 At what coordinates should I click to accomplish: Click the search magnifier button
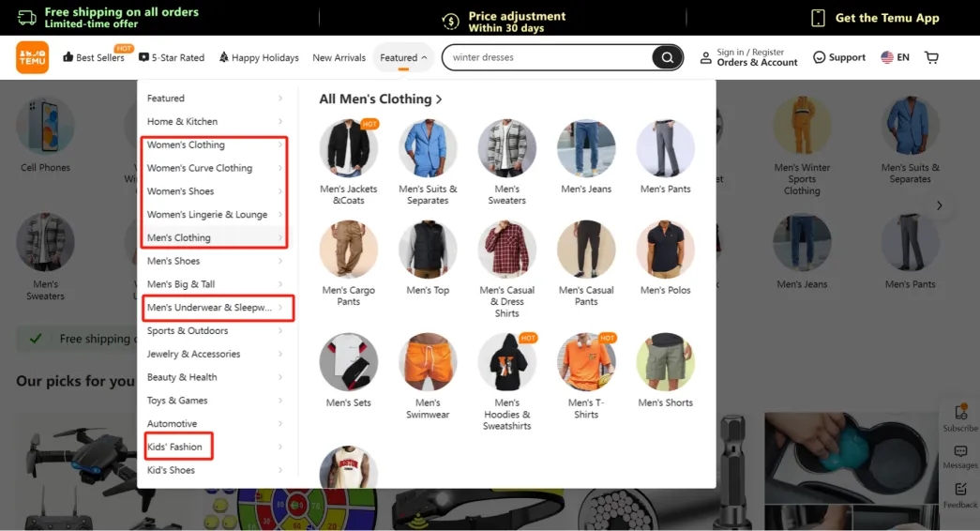[x=667, y=57]
